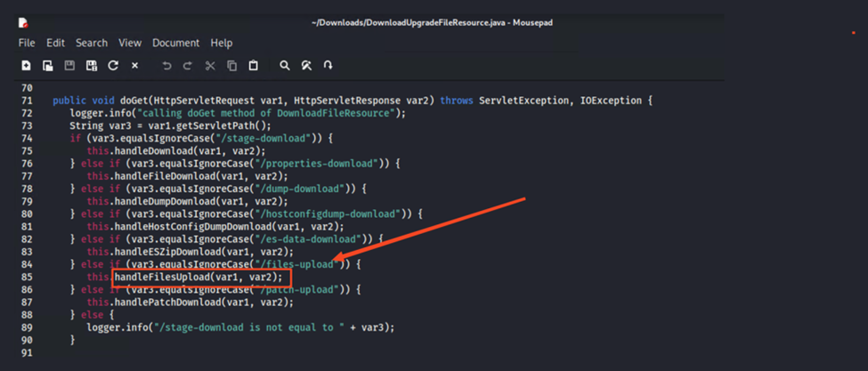Image resolution: width=868 pixels, height=371 pixels.
Task: Close the document with the toolbar X icon
Action: tap(134, 66)
